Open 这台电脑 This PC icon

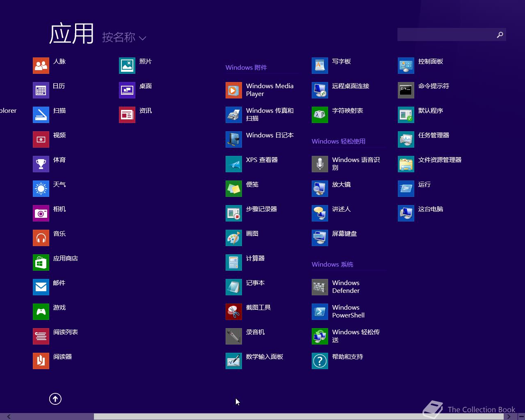pyautogui.click(x=406, y=213)
